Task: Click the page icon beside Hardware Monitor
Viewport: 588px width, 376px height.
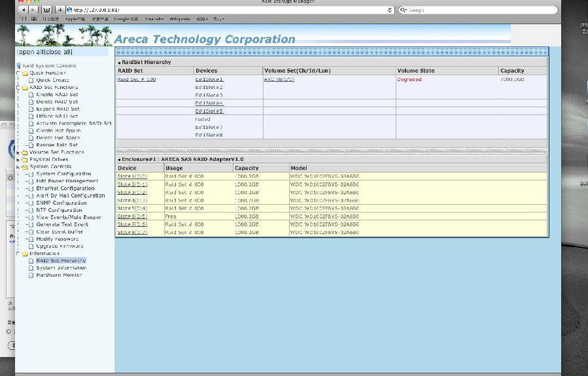Action: [31, 275]
